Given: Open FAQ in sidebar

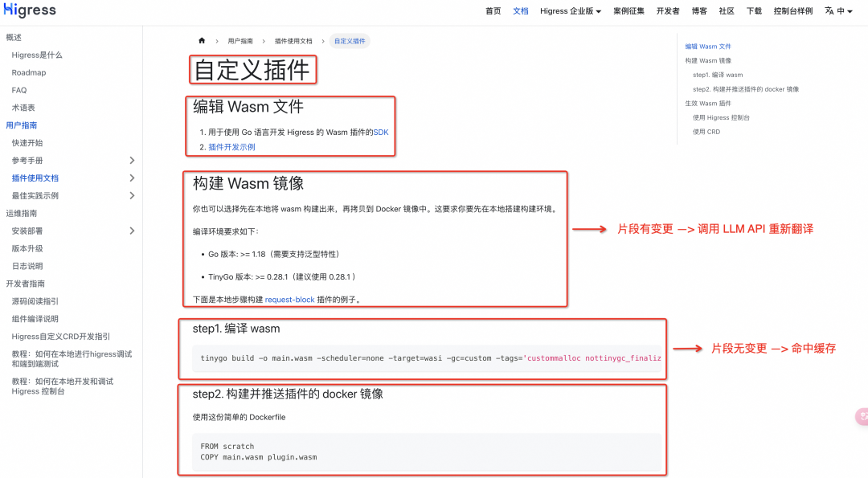Looking at the screenshot, I should click(x=18, y=90).
